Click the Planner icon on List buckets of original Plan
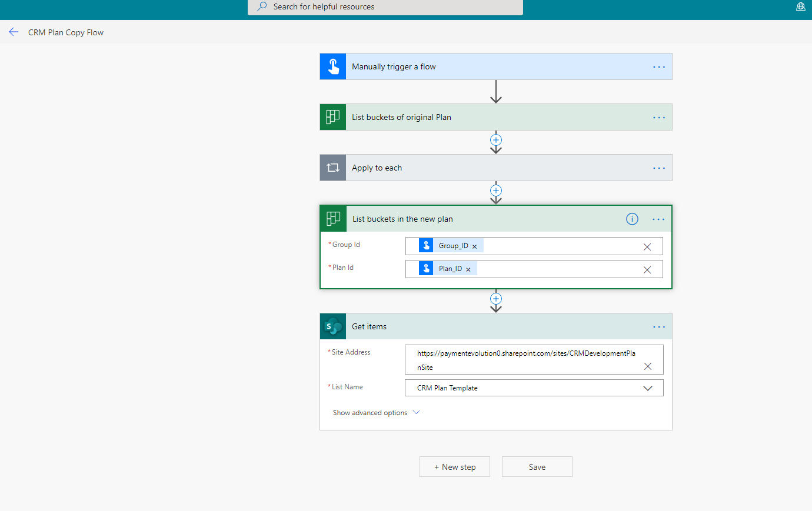 click(333, 117)
